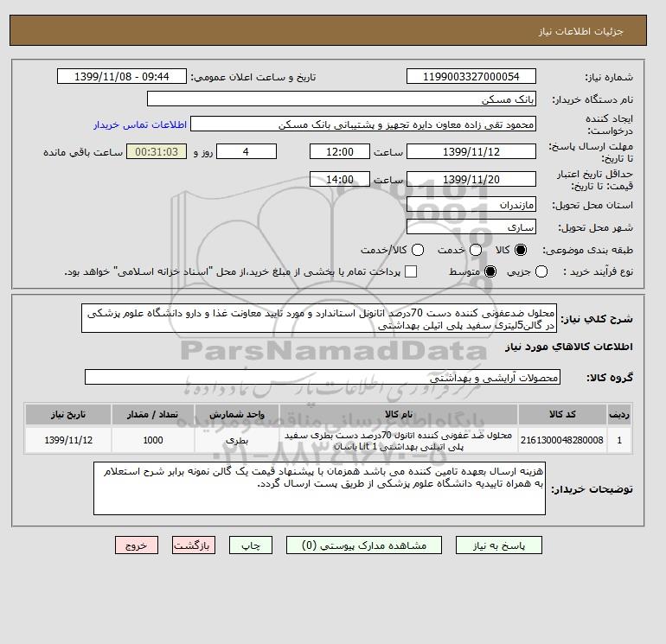
Task: Select the خدمت radio button
Action: [476, 250]
